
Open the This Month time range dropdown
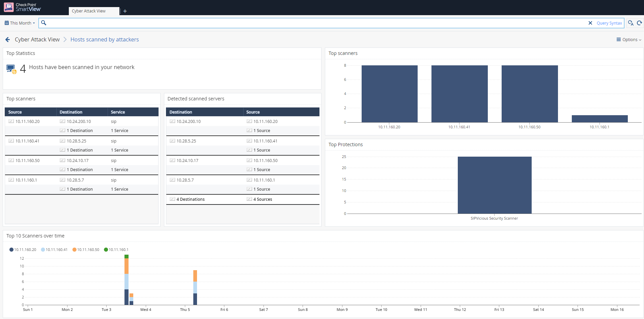click(20, 23)
